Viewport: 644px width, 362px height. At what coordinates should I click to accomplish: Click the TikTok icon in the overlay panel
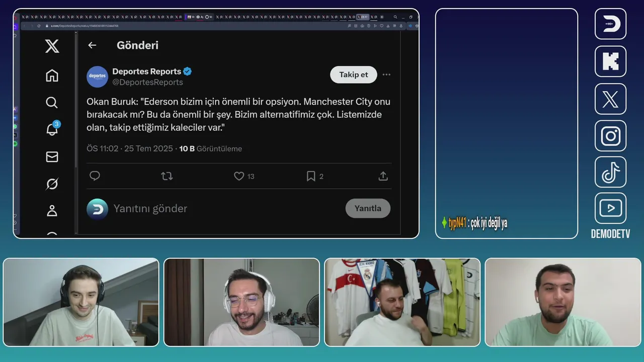610,172
